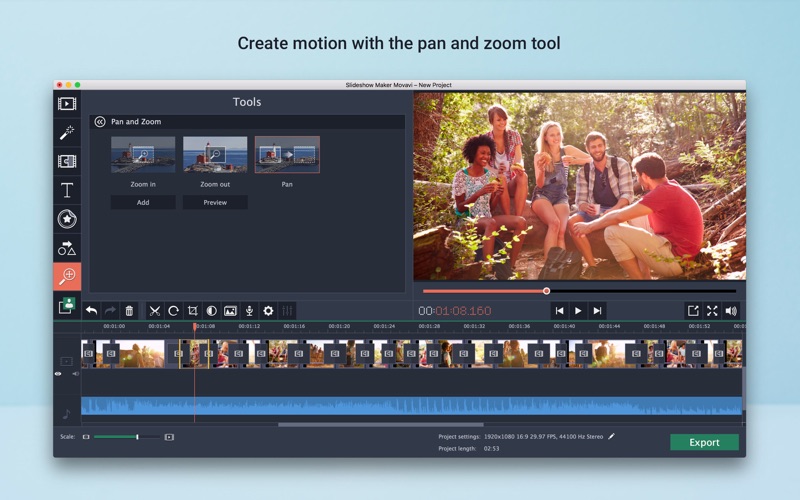
Task: Toggle the preview volume speaker
Action: (731, 311)
